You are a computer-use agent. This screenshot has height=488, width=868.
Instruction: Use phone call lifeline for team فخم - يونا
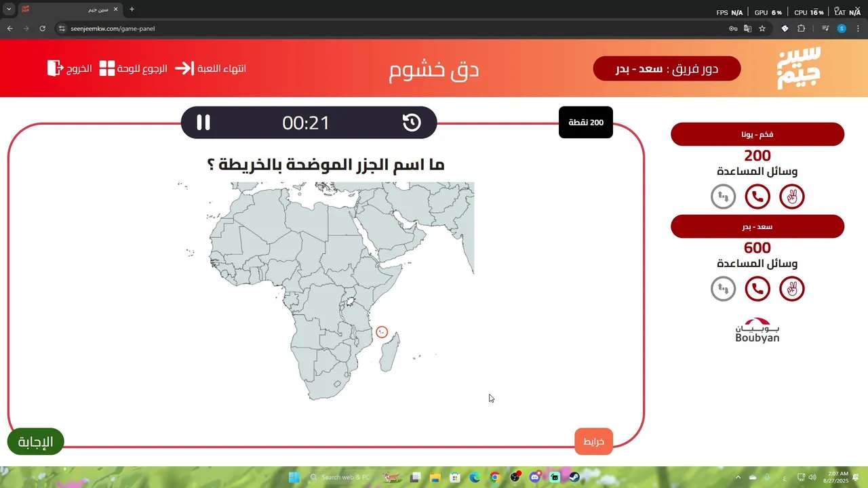(757, 197)
